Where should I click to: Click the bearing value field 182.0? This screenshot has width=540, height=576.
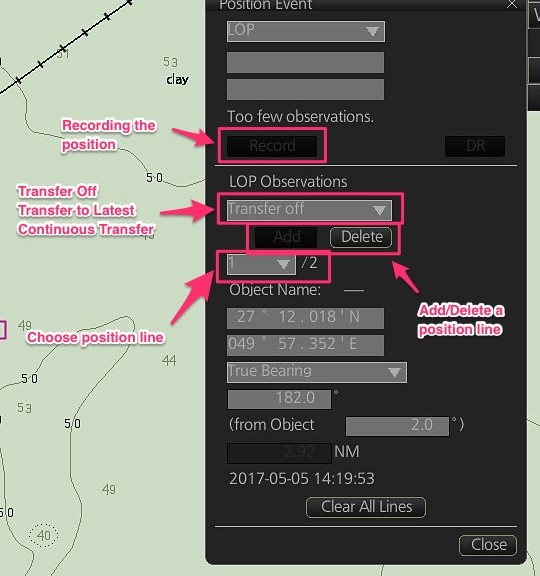pos(279,399)
